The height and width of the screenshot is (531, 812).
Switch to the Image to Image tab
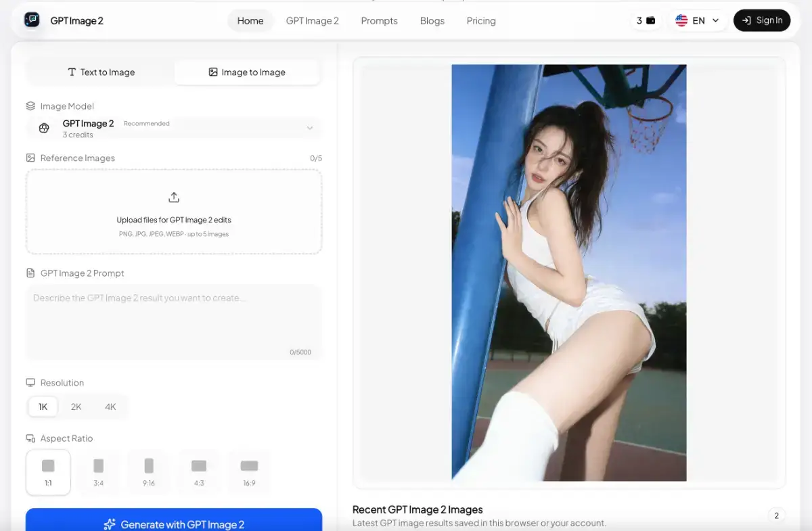[247, 72]
